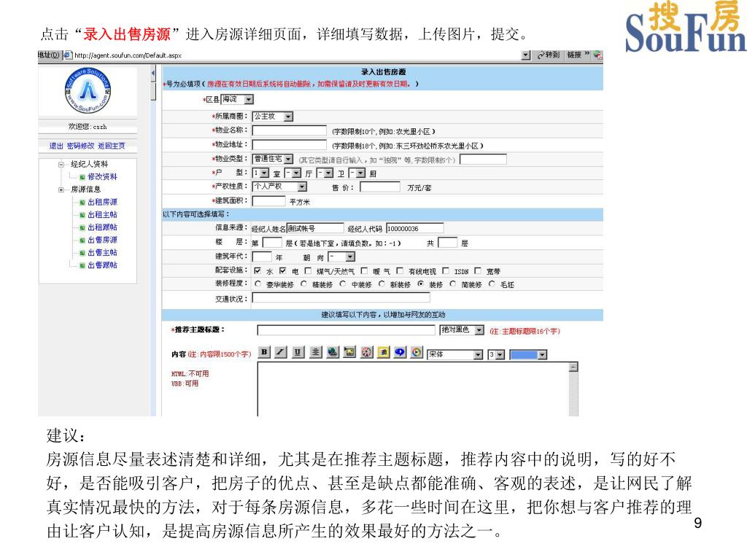Viewport: 747px width, 560px height.
Task: Click the green icon beside 出租房源
Action: pyautogui.click(x=82, y=203)
